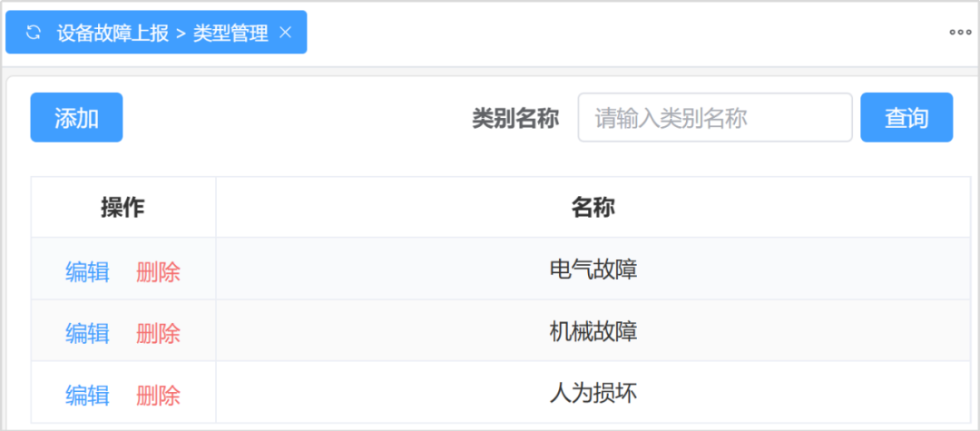Close the 类型管理 tab with the X

285,33
